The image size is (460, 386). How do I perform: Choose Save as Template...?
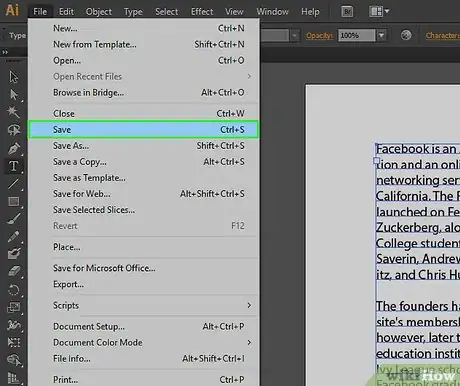[x=144, y=178]
